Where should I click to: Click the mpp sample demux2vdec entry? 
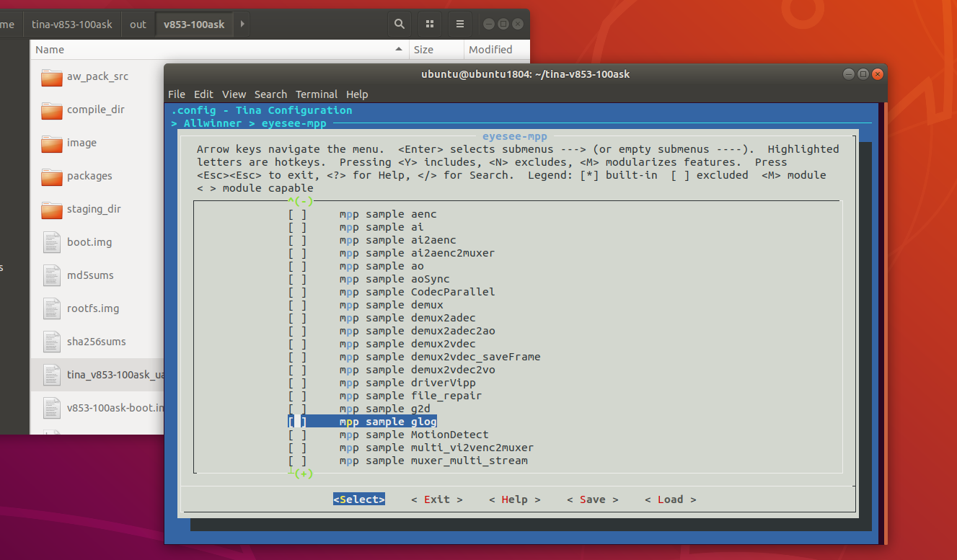(x=407, y=344)
